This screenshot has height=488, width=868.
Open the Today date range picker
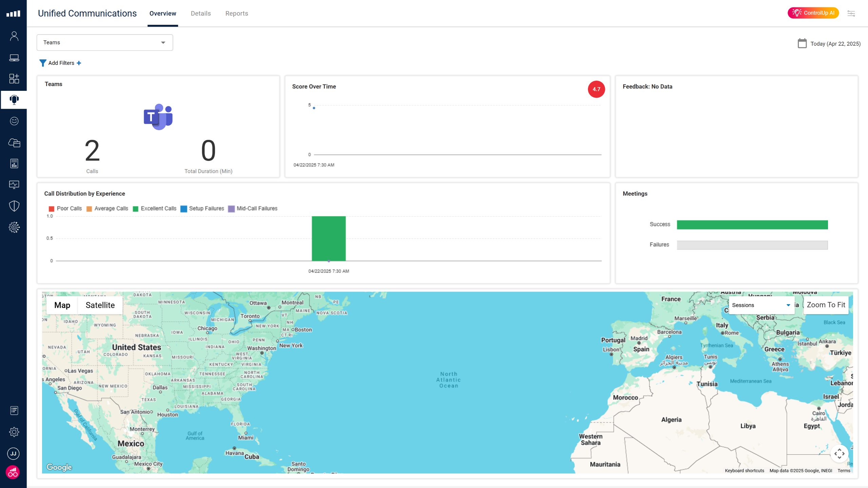point(835,44)
